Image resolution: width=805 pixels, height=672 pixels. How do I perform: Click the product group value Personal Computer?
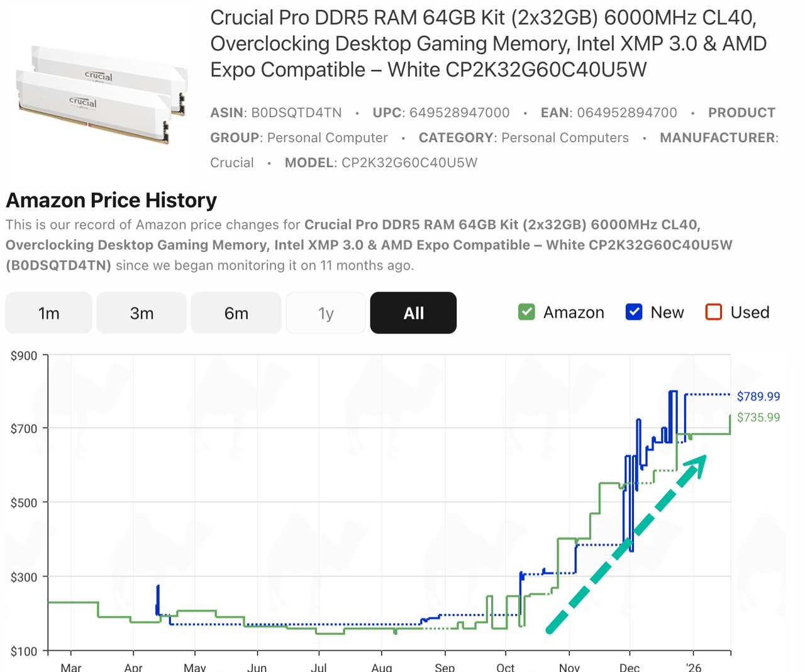(x=328, y=138)
